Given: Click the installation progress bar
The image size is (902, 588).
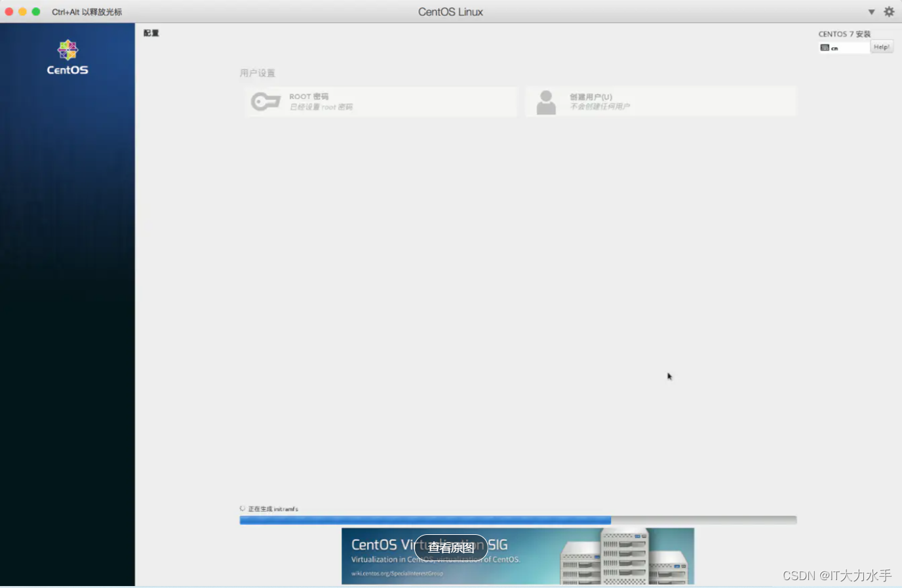Looking at the screenshot, I should tap(518, 520).
